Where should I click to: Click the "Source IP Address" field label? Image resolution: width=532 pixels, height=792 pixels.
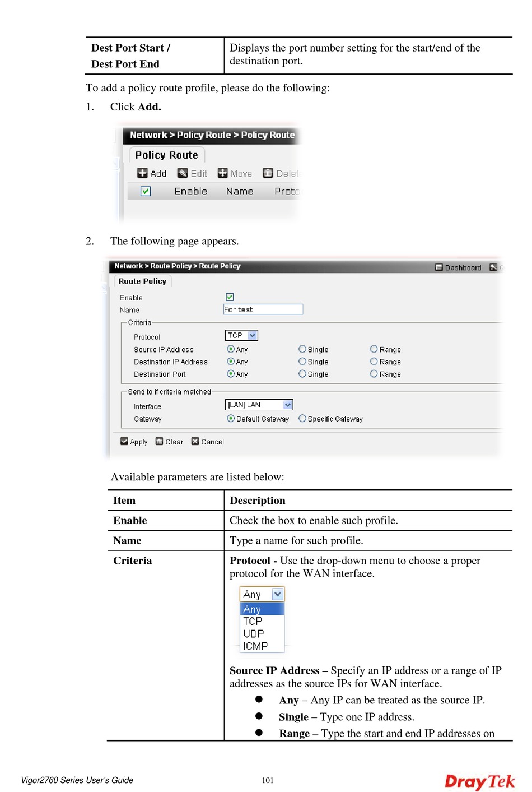coord(164,349)
